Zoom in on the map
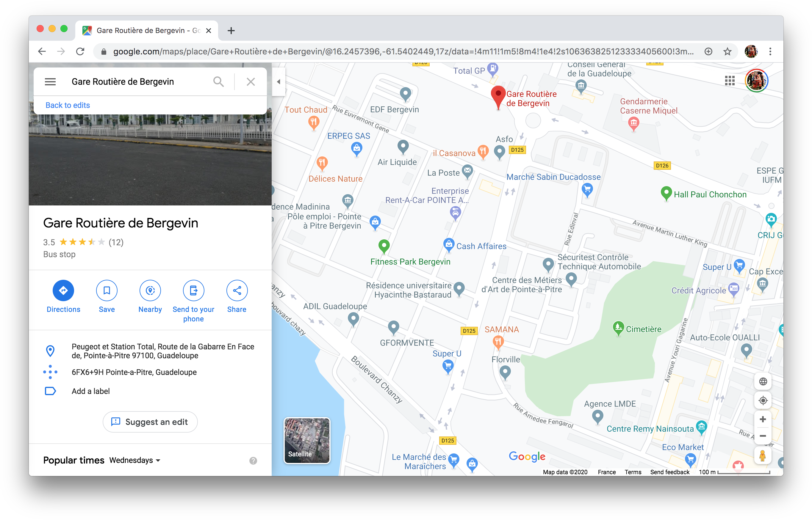The height and width of the screenshot is (520, 812). [x=762, y=419]
